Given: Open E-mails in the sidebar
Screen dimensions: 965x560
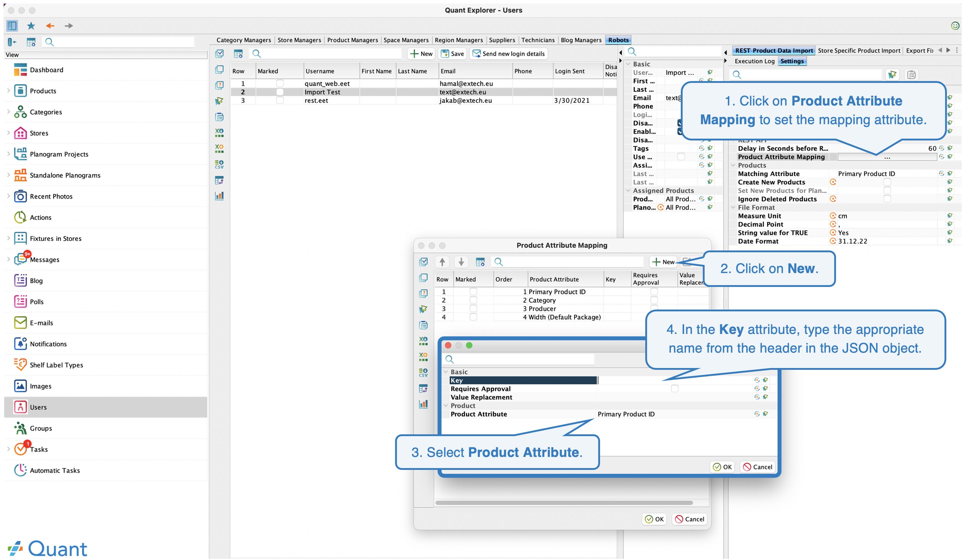Looking at the screenshot, I should [41, 322].
